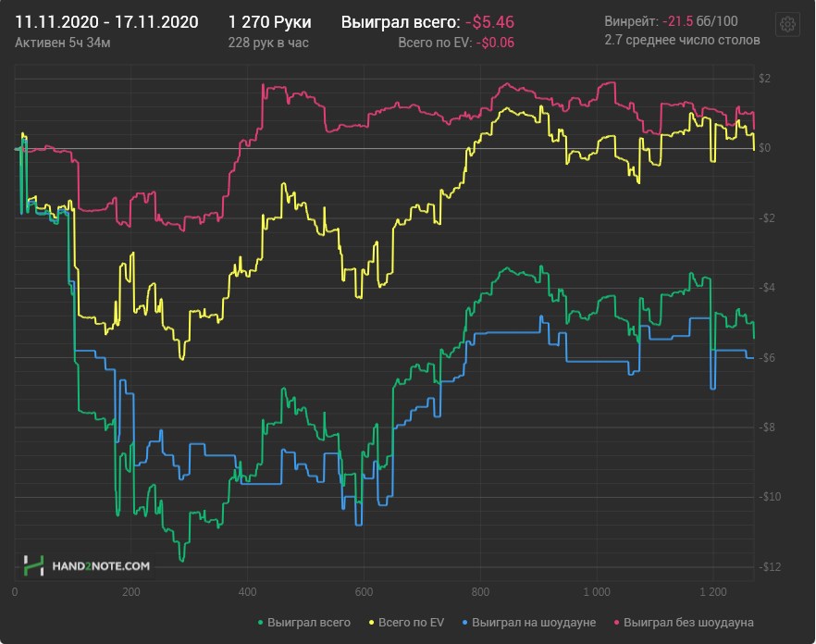816x644 pixels.
Task: Click the yellow legend dot for Всего по EV
Action: point(373,623)
